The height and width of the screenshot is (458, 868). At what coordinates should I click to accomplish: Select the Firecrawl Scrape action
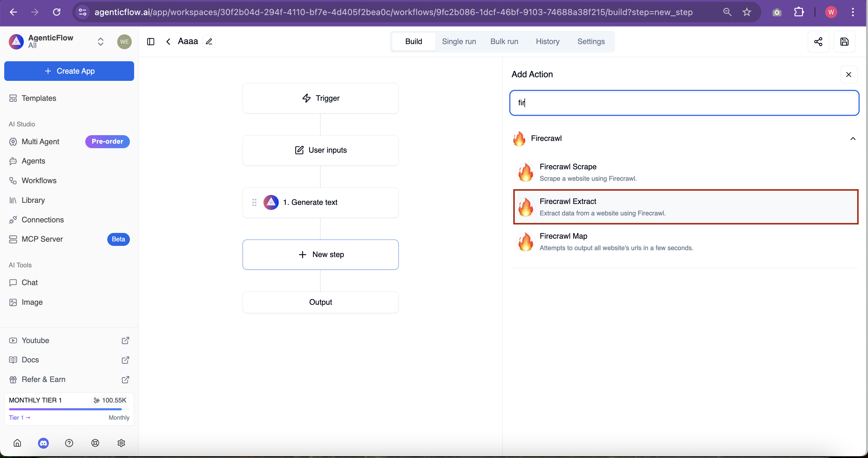(x=685, y=172)
